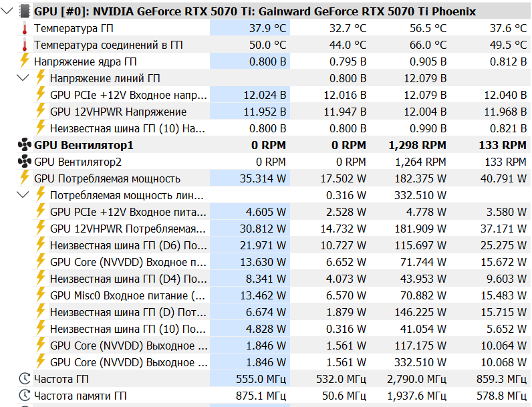Click clock icon beside Частота памяти ГП
Screen dimensions: 532x407
tap(25, 395)
